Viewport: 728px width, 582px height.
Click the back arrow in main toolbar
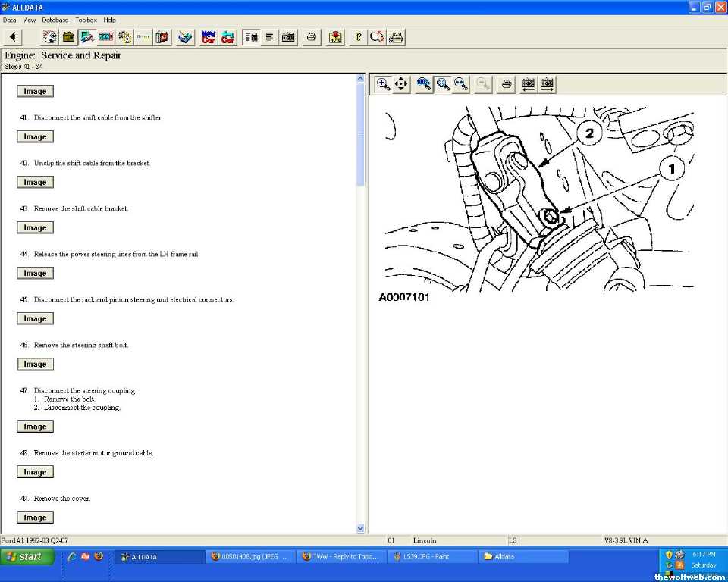coord(13,37)
